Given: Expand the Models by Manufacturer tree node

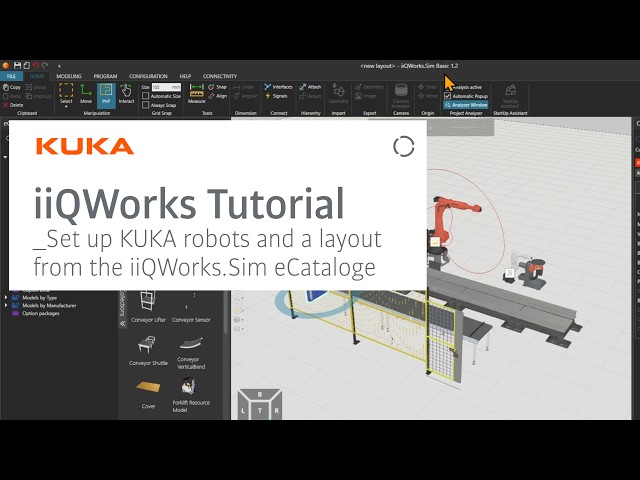Looking at the screenshot, I should pos(6,305).
